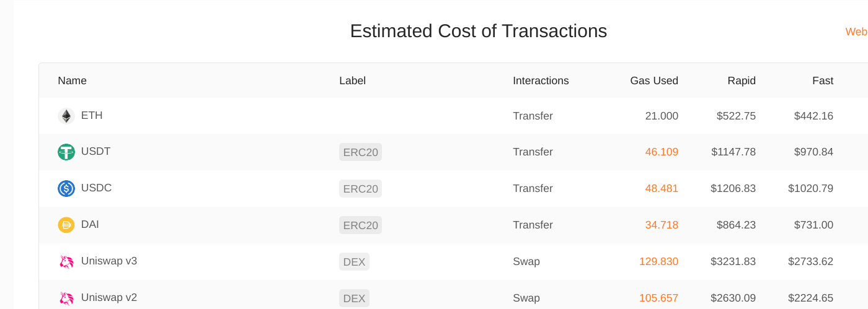The width and height of the screenshot is (868, 309).
Task: Click the Fast column header
Action: (x=823, y=81)
